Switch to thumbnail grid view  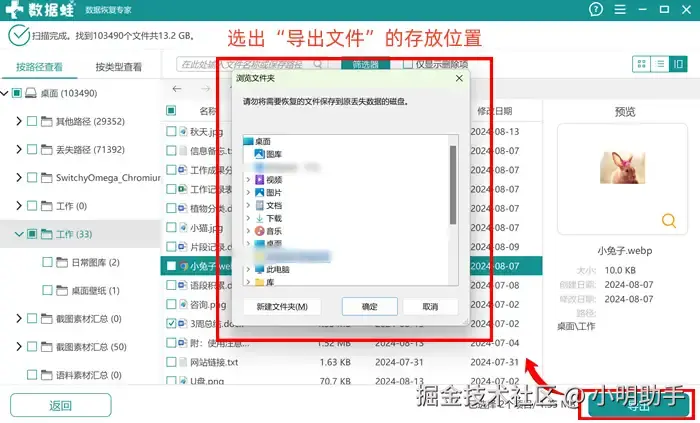point(642,64)
